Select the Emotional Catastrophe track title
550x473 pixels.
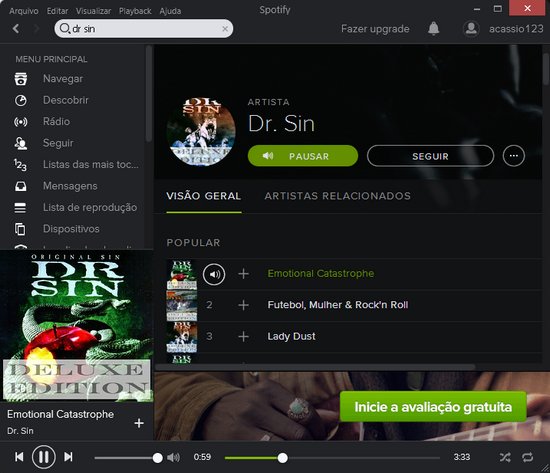coord(321,273)
